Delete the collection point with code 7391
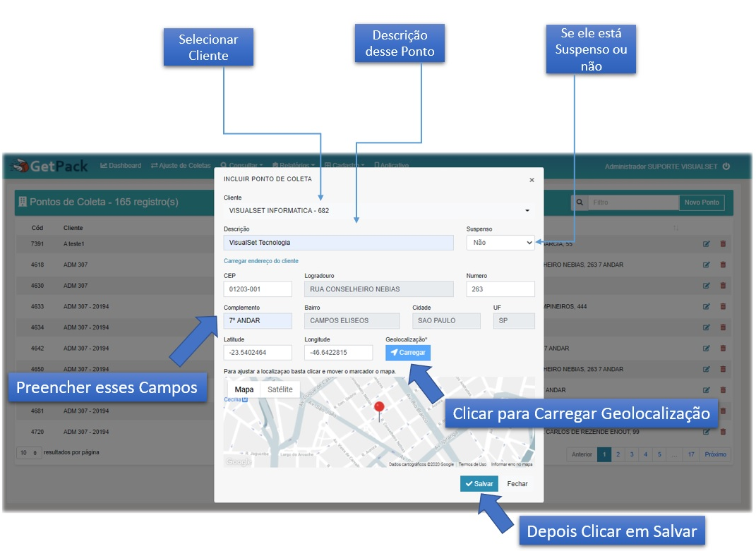Viewport: 756px width, 551px height. coord(723,244)
